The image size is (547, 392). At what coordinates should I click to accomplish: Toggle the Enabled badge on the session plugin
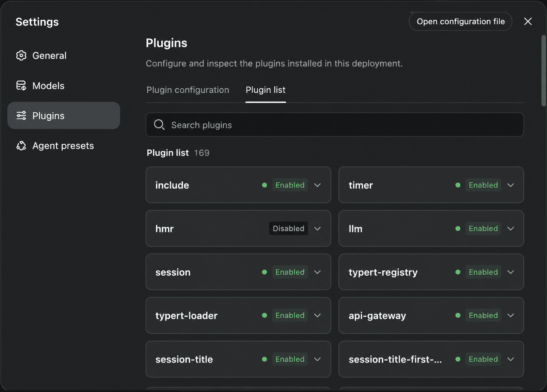(x=290, y=272)
